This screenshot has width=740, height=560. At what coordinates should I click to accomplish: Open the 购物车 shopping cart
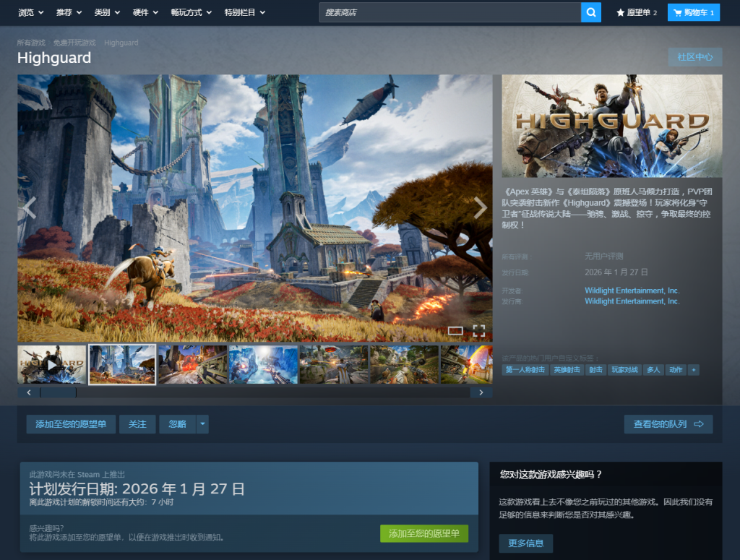tap(693, 12)
